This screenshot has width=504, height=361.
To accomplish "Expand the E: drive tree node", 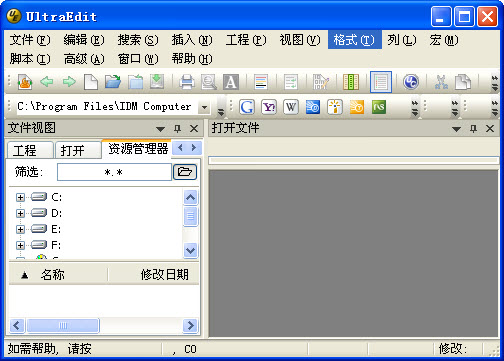I will [20, 229].
